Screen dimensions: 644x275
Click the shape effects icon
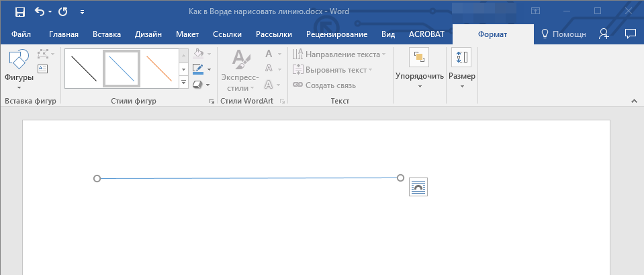point(198,84)
